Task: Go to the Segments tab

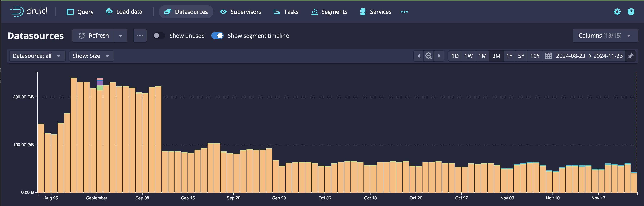Action: (x=329, y=12)
